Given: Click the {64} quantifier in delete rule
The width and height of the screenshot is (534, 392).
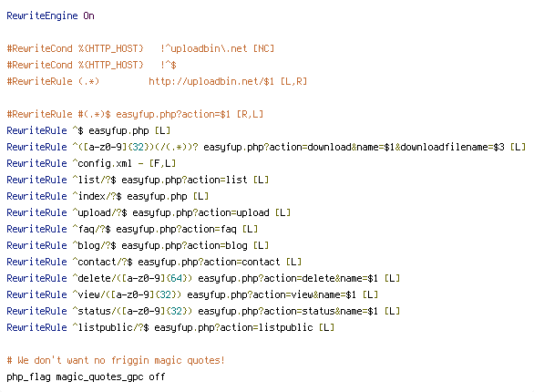Looking at the screenshot, I should point(176,278).
